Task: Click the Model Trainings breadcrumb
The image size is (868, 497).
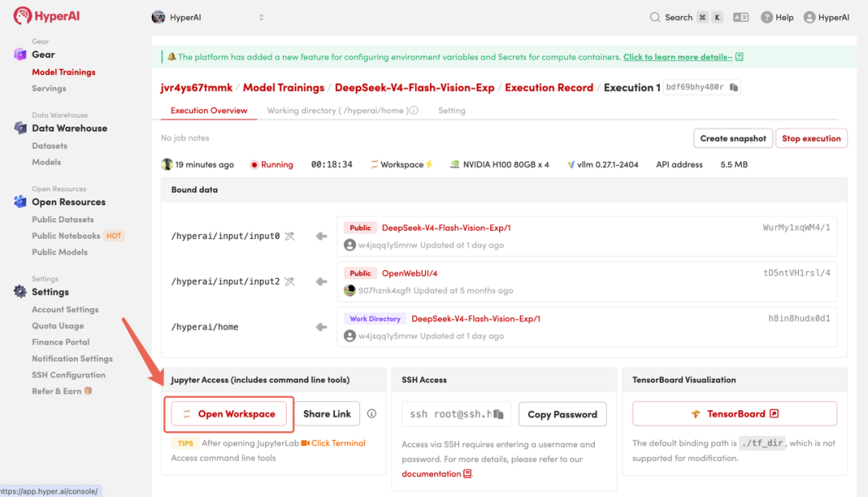Action: click(284, 88)
